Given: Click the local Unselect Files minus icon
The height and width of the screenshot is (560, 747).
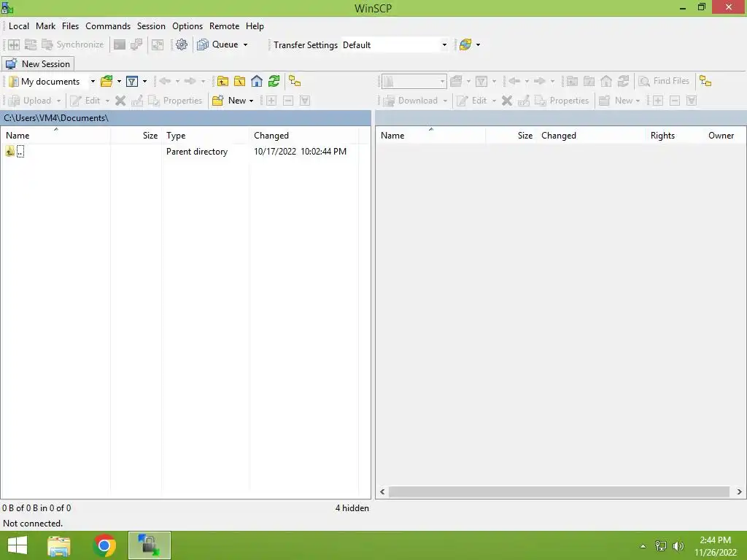Looking at the screenshot, I should pos(288,101).
